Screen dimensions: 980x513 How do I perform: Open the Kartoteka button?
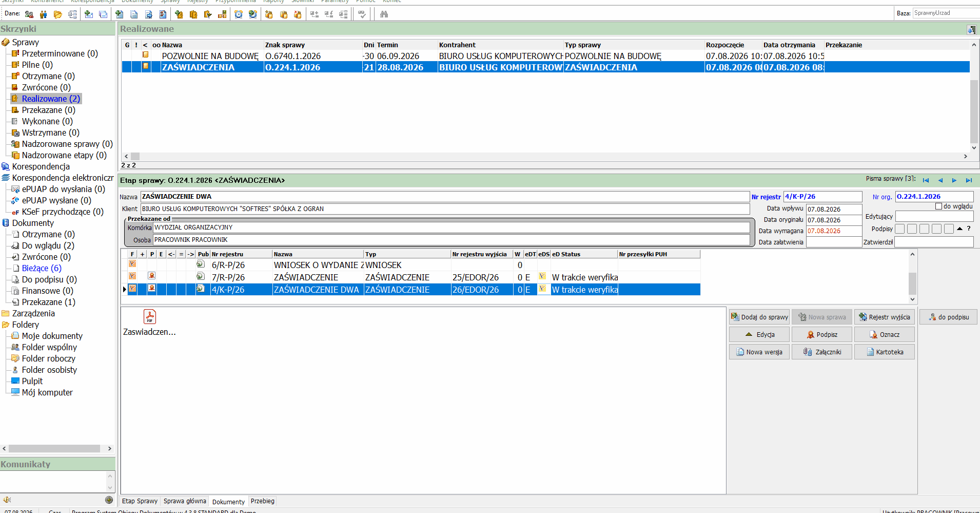click(x=885, y=352)
